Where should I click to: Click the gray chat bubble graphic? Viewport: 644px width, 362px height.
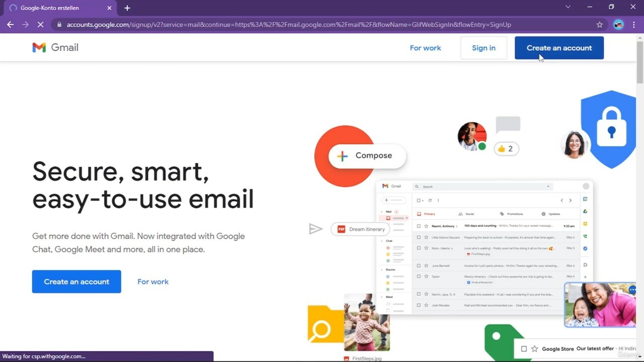508,125
